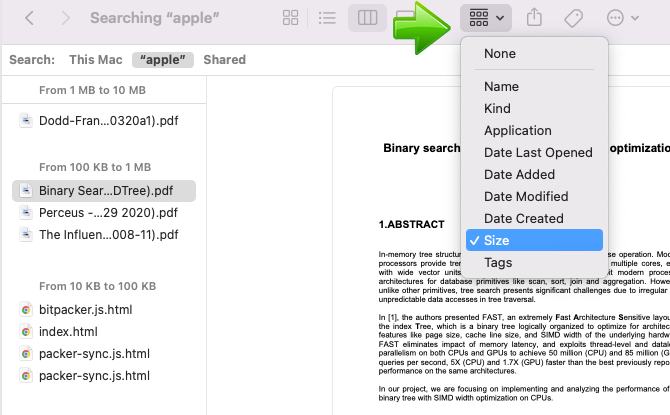This screenshot has width=670, height=415.
Task: Select Dodd-Fran...0320a1).pdf file
Action: (104, 121)
